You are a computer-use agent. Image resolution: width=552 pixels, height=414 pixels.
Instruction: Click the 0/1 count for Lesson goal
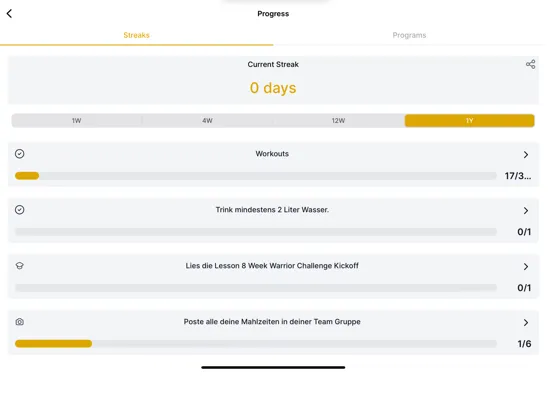(524, 288)
